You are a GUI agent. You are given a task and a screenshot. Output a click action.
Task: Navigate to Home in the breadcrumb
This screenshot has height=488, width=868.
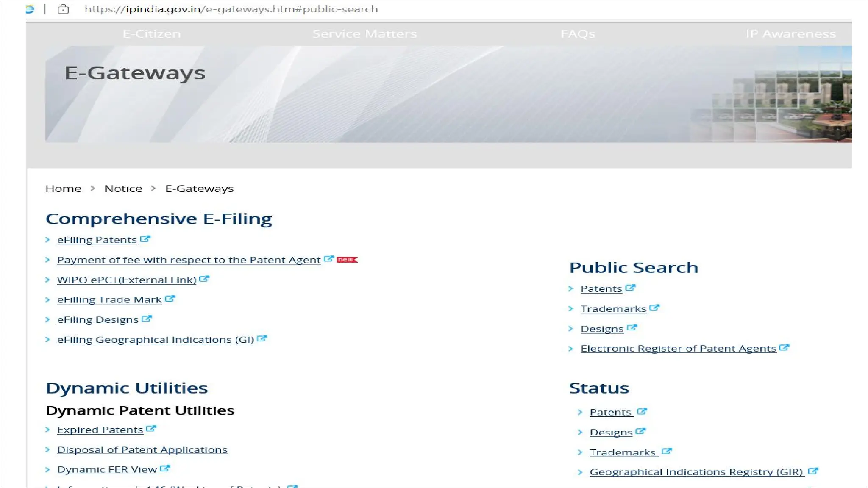pyautogui.click(x=63, y=189)
